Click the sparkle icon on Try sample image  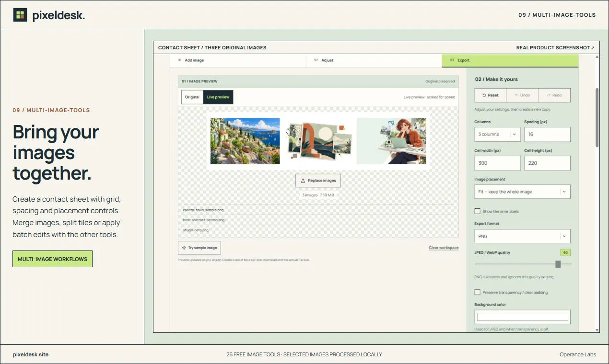(x=184, y=248)
